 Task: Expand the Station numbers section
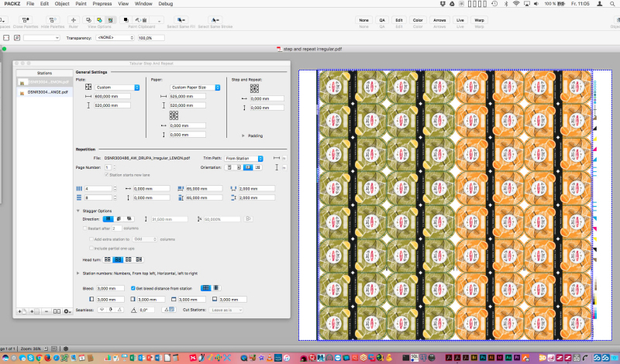(78, 273)
